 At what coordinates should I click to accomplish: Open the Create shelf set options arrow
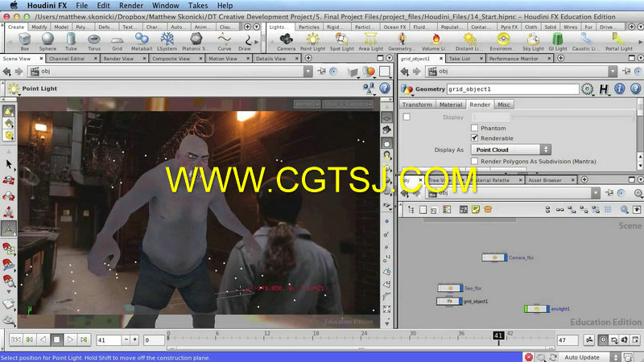(256, 27)
